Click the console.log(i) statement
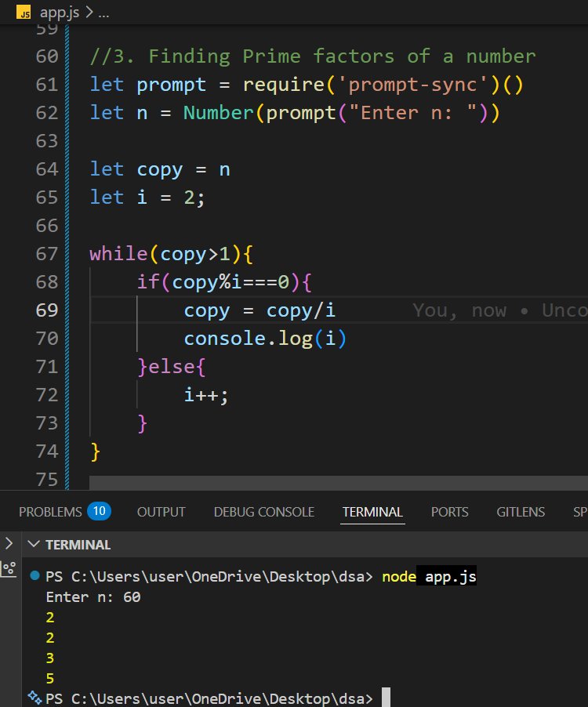588x707 pixels. click(x=265, y=339)
